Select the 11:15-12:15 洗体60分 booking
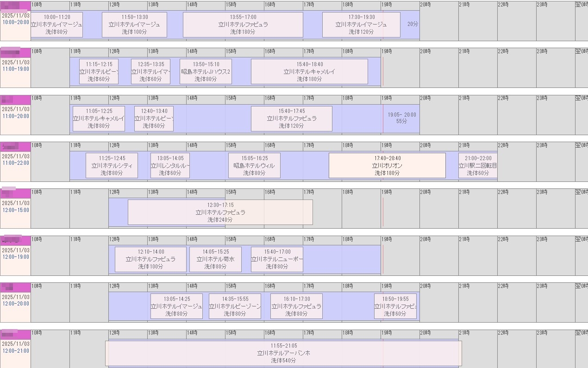This screenshot has height=368, width=588. coord(99,72)
